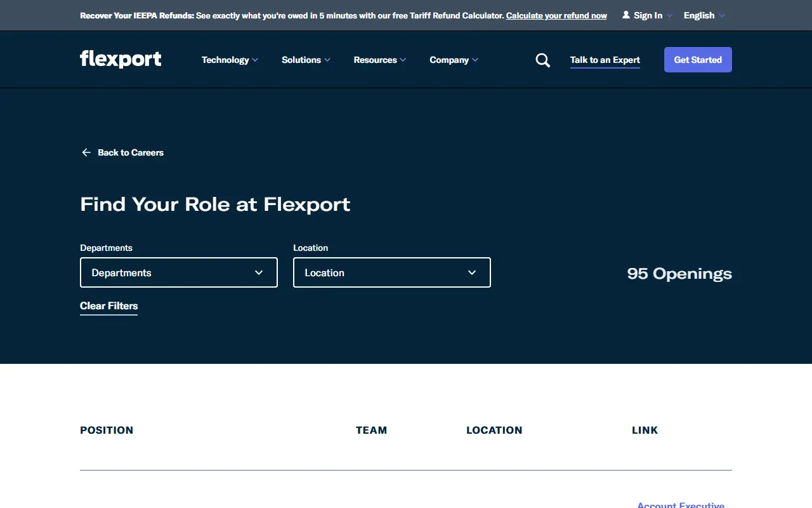Screen dimensions: 812x508
Task: Click the Find Your Role at Flexport heading
Action: pos(215,204)
